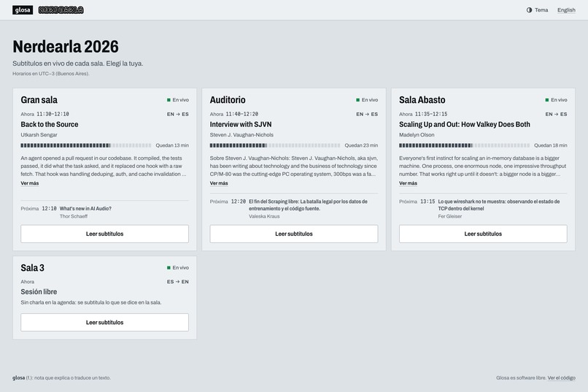Click the time 11:30-12:10

pyautogui.click(x=53, y=114)
